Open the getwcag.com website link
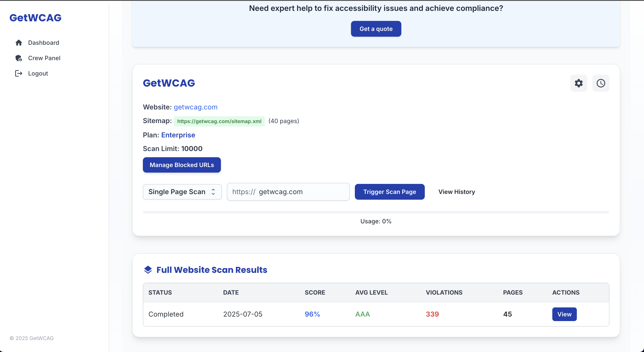 coord(196,107)
